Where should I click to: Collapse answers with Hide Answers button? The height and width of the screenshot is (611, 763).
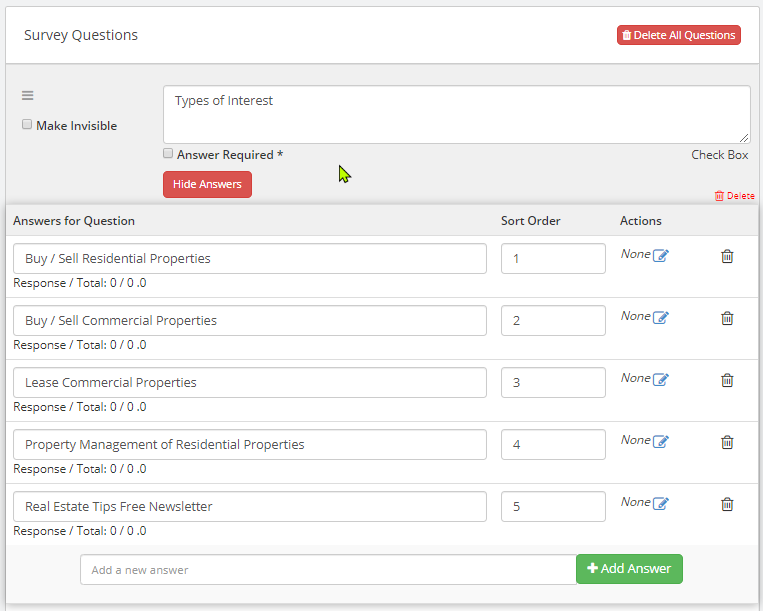click(207, 184)
